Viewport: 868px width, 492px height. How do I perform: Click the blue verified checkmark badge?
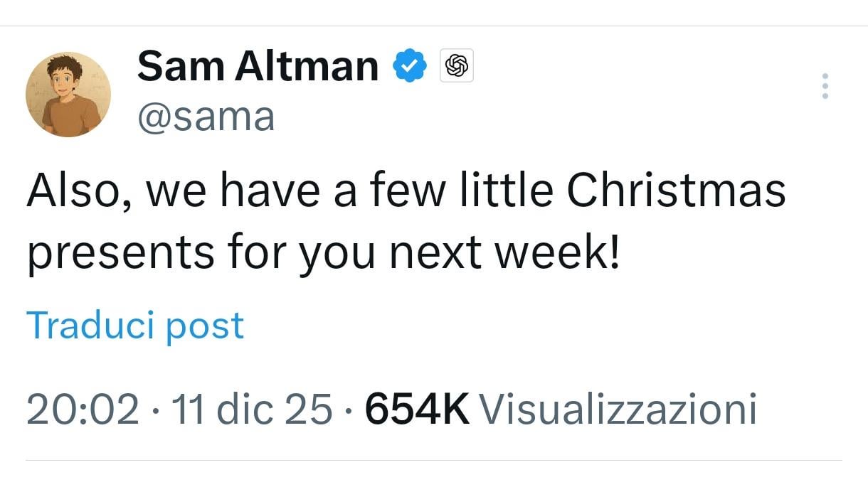point(409,67)
